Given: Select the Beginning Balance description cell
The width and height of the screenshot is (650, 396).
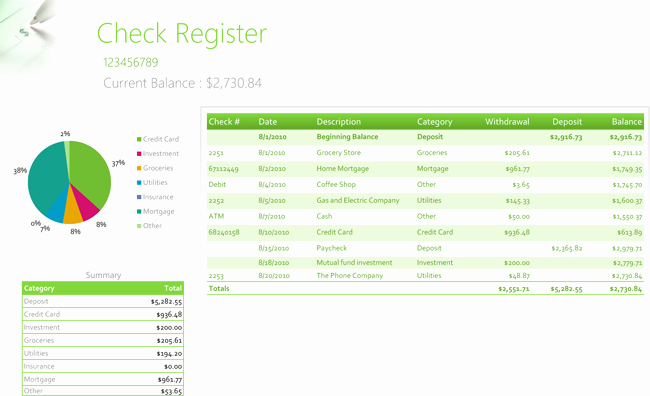Looking at the screenshot, I should pyautogui.click(x=347, y=137).
